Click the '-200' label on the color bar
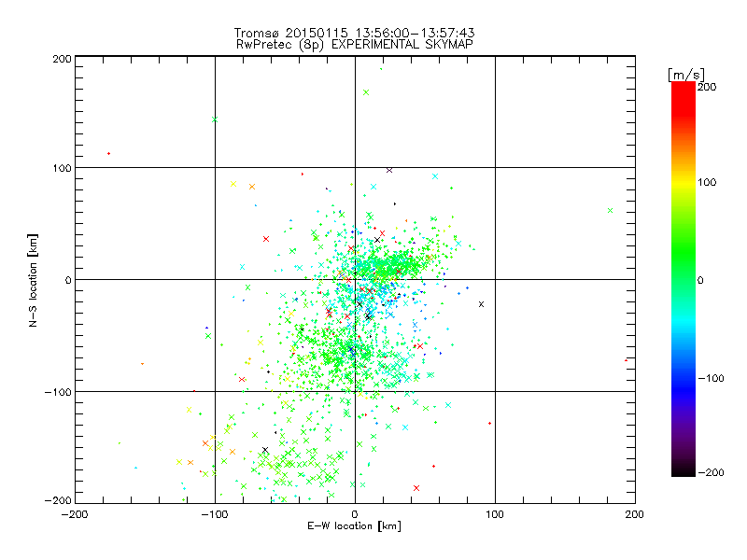747x560 pixels. (711, 472)
